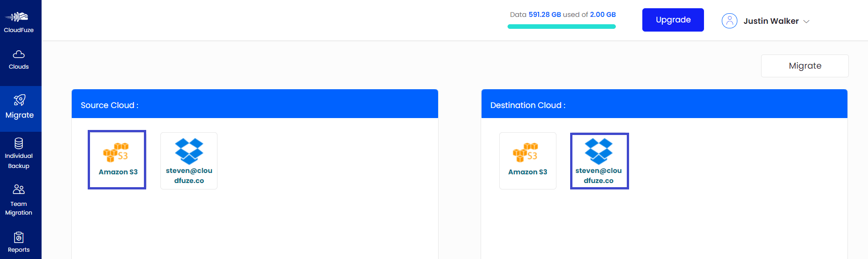The image size is (868, 259).
Task: Open Reports from the sidebar
Action: 19,243
